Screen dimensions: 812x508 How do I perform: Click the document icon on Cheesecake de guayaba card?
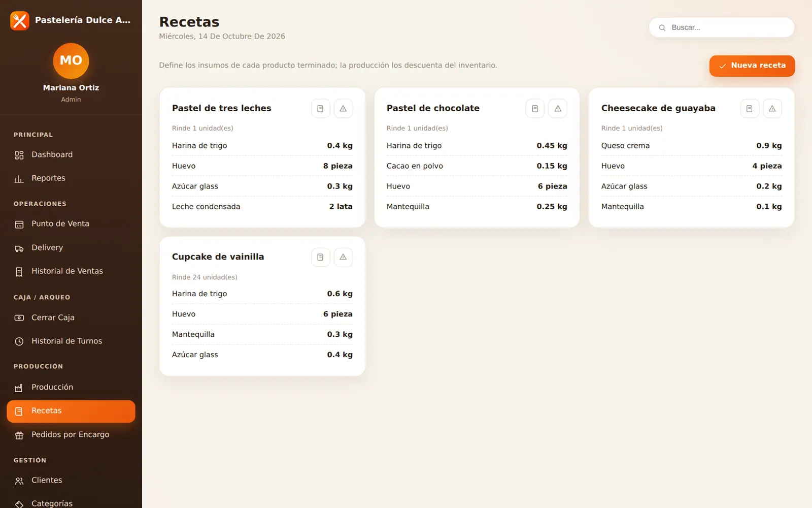click(750, 109)
